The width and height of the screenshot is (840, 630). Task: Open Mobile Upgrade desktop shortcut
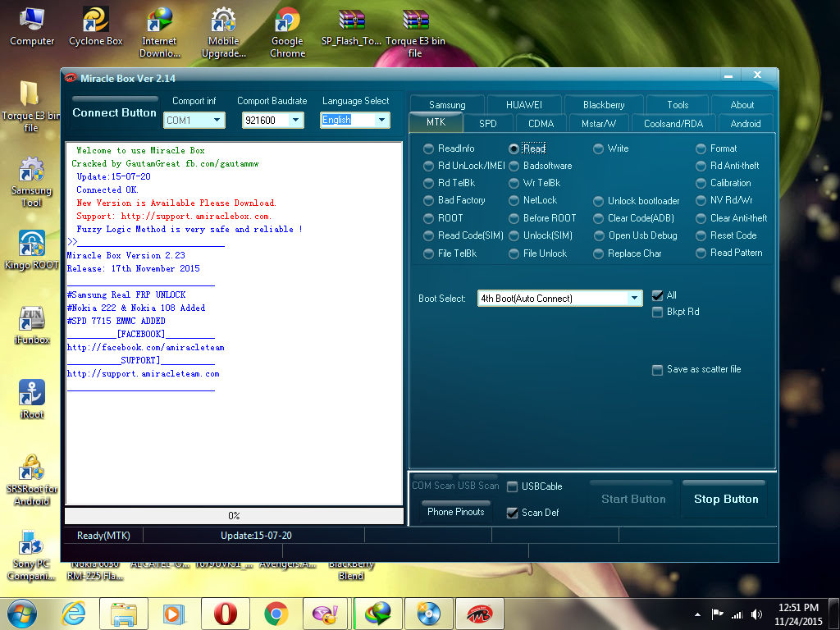(223, 32)
